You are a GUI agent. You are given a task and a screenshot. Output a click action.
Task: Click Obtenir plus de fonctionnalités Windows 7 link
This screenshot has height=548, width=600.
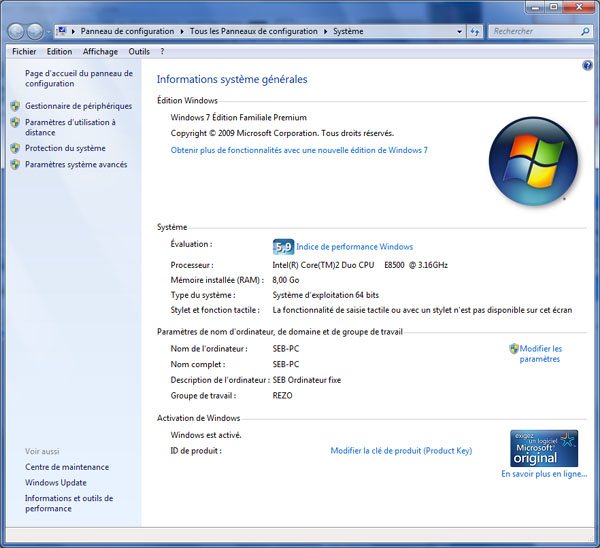click(299, 150)
